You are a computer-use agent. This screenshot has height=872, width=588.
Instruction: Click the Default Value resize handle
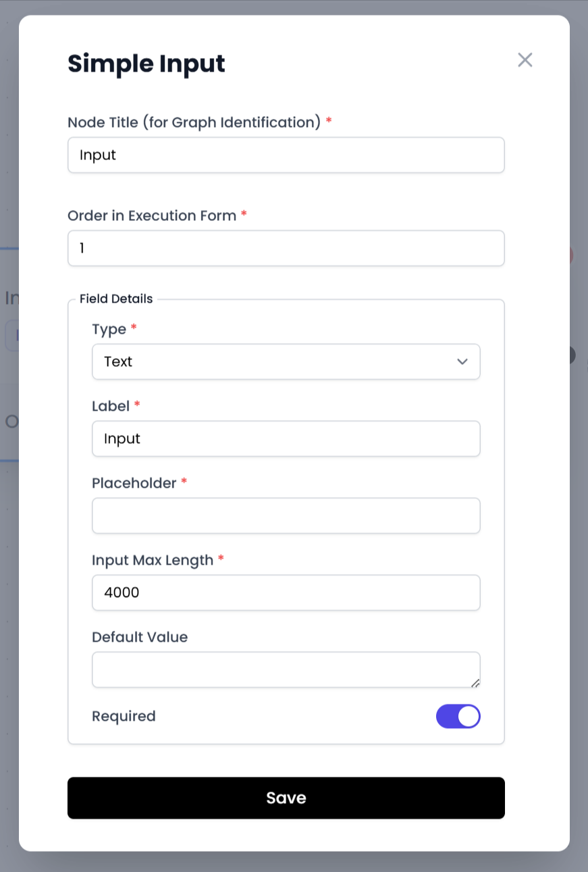(x=475, y=683)
